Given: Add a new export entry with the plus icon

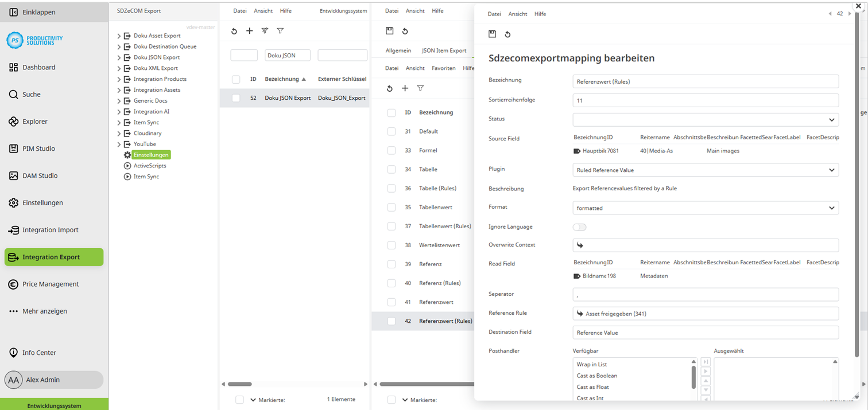Looking at the screenshot, I should coord(249,31).
